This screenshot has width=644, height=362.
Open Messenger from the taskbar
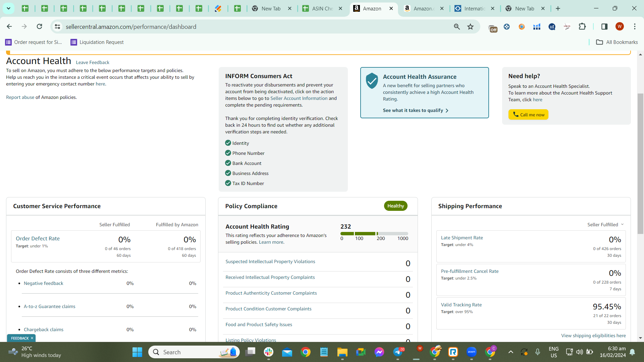pos(379,352)
